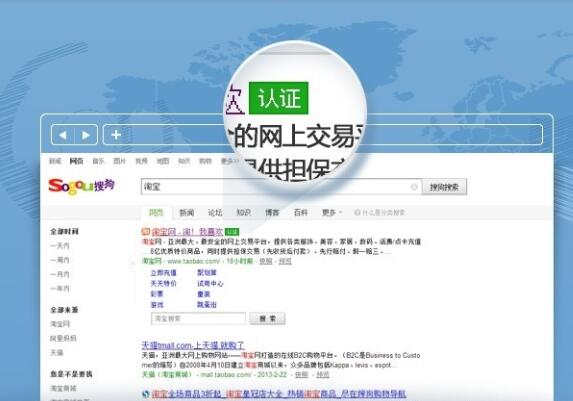This screenshot has width=573, height=401.
Task: Select the 全部来源 filter
Action: (64, 310)
